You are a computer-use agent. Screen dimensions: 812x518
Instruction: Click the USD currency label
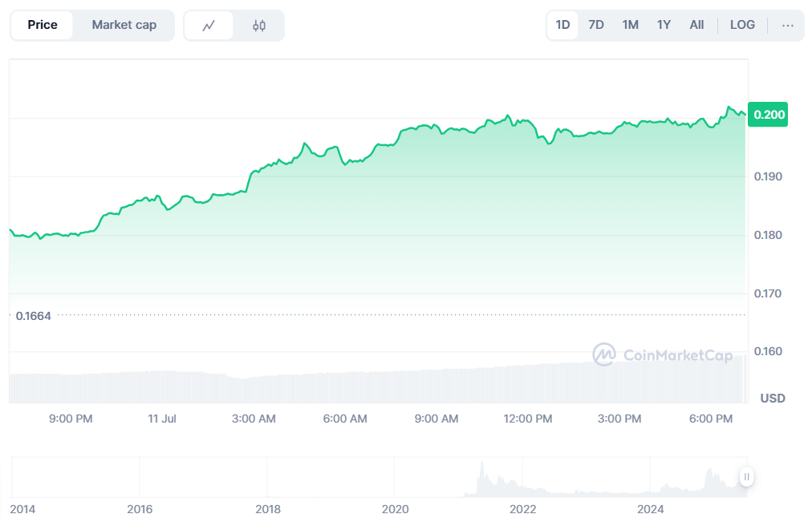click(x=772, y=399)
